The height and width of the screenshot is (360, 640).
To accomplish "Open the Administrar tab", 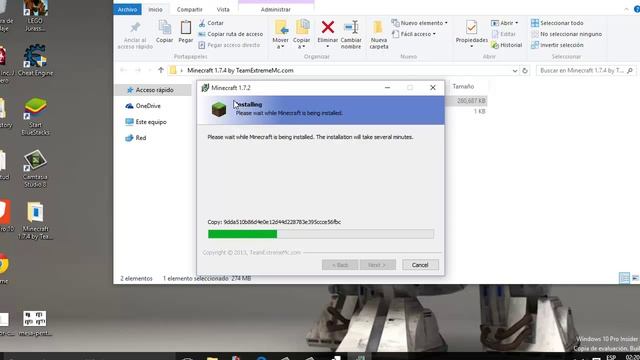I will tap(276, 9).
